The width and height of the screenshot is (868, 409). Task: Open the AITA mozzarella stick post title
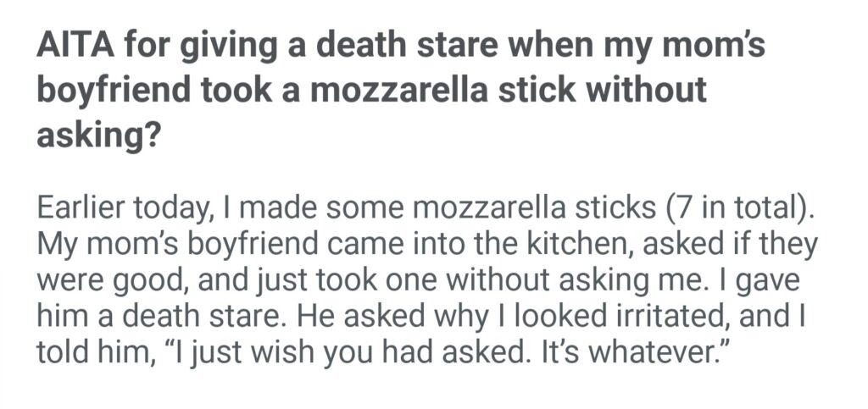click(x=398, y=90)
